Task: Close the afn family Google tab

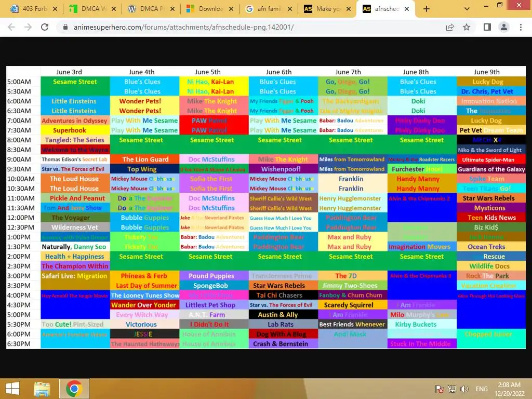Action: (x=290, y=9)
